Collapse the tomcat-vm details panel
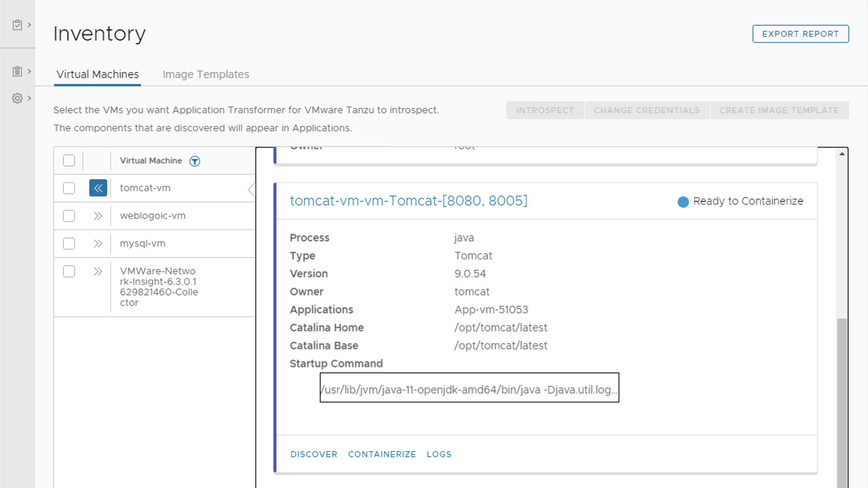The width and height of the screenshot is (868, 488). coord(98,188)
